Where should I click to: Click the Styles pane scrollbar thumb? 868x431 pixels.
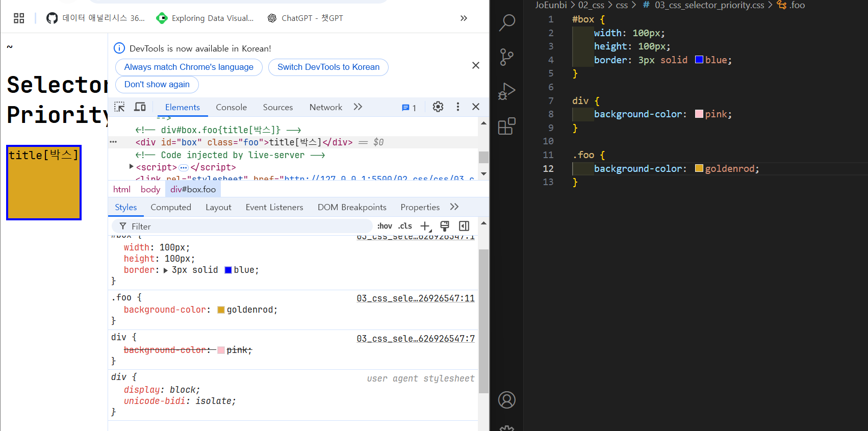click(x=483, y=321)
